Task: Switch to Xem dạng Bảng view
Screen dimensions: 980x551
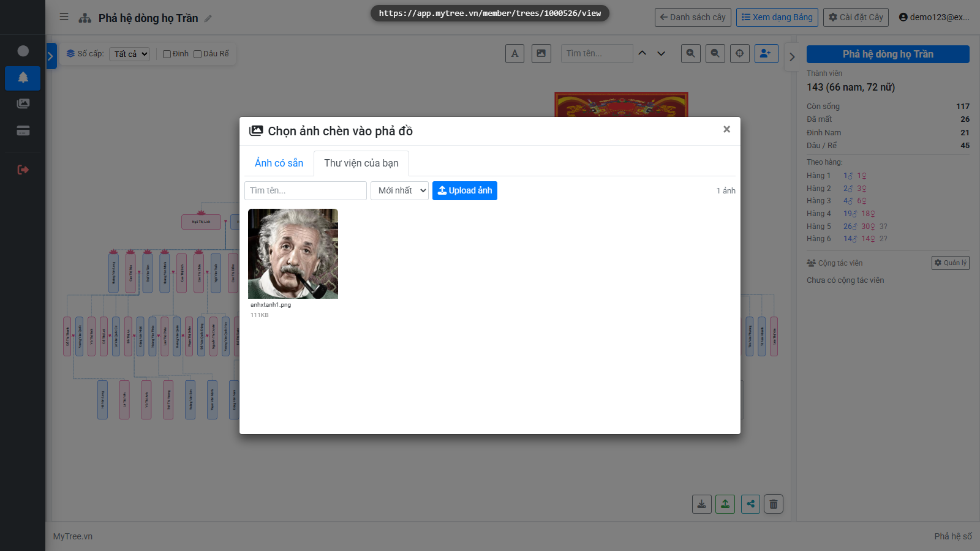Action: (x=777, y=17)
